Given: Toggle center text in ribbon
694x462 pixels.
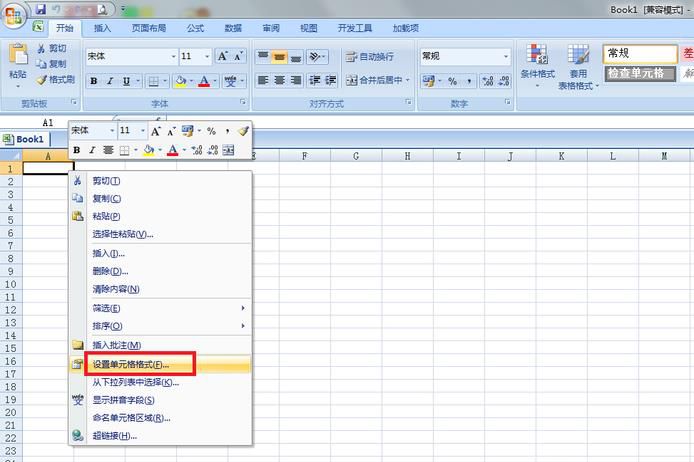Looking at the screenshot, I should (x=279, y=81).
